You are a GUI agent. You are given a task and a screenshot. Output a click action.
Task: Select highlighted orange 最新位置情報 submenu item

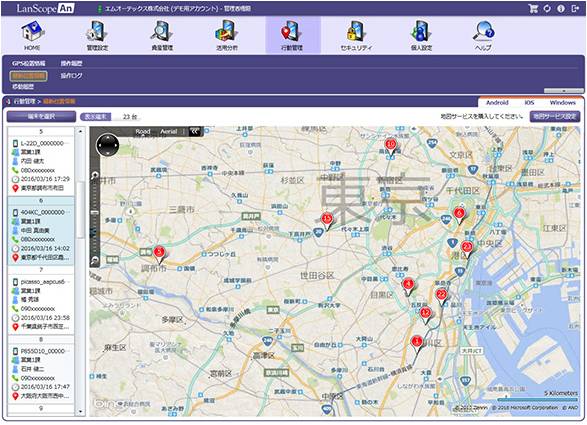point(28,76)
